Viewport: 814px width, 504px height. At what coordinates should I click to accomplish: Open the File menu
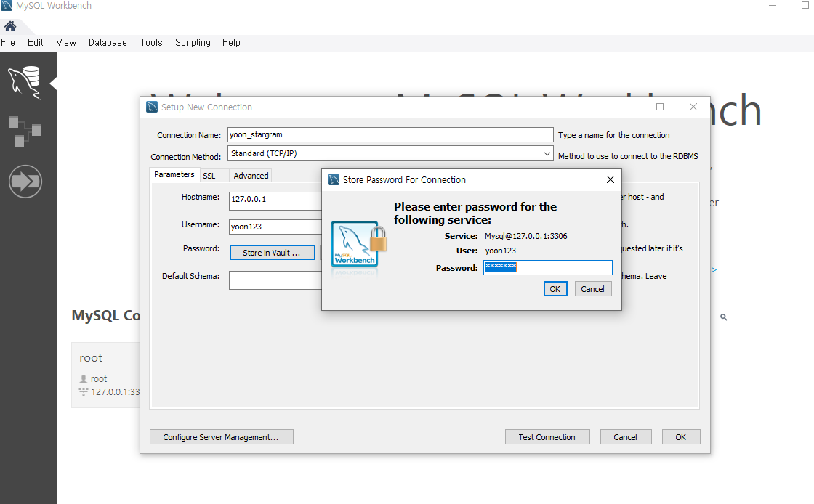[8, 43]
